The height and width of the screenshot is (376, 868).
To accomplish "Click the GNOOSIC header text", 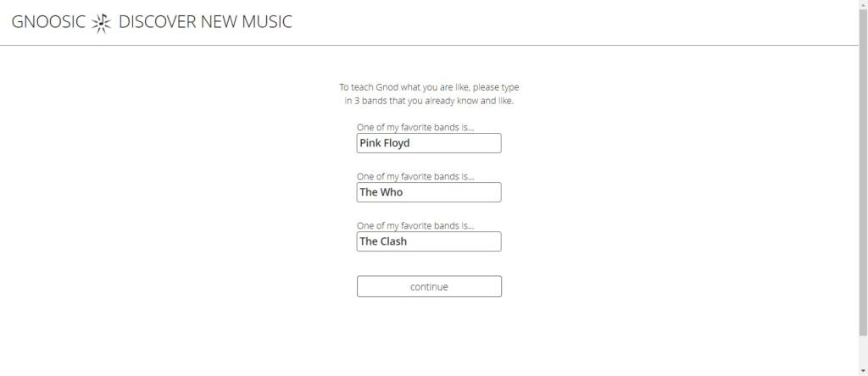I will pyautogui.click(x=48, y=21).
